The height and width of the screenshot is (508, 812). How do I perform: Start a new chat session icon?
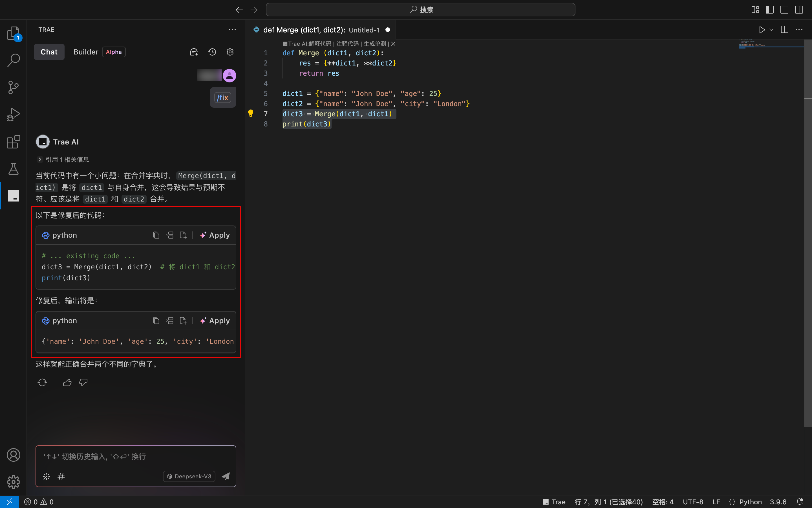point(194,52)
